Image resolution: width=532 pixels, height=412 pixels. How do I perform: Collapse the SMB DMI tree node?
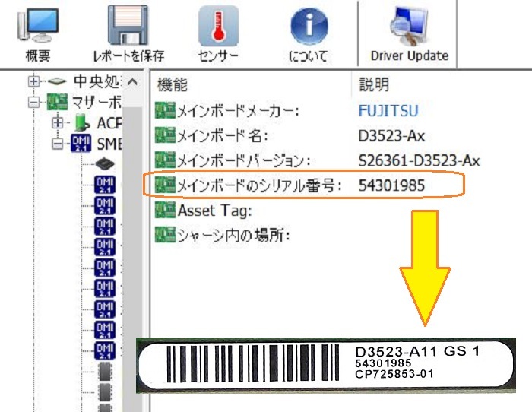point(57,144)
